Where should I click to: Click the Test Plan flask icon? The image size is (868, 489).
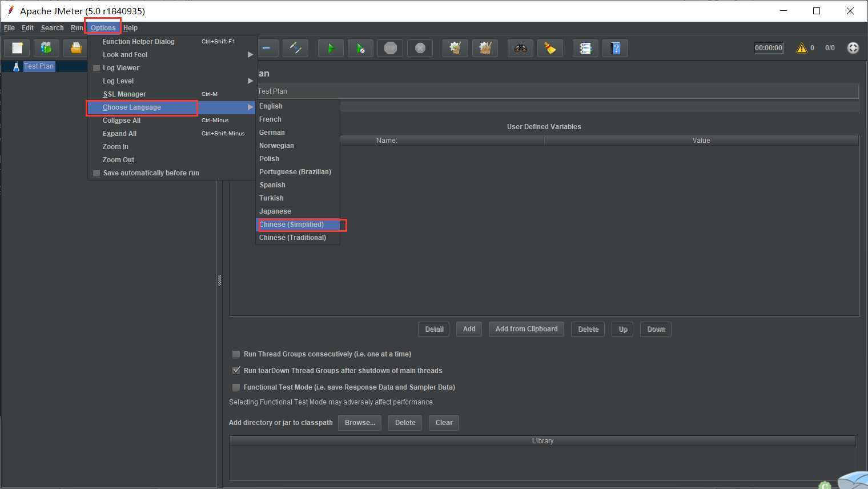click(16, 66)
